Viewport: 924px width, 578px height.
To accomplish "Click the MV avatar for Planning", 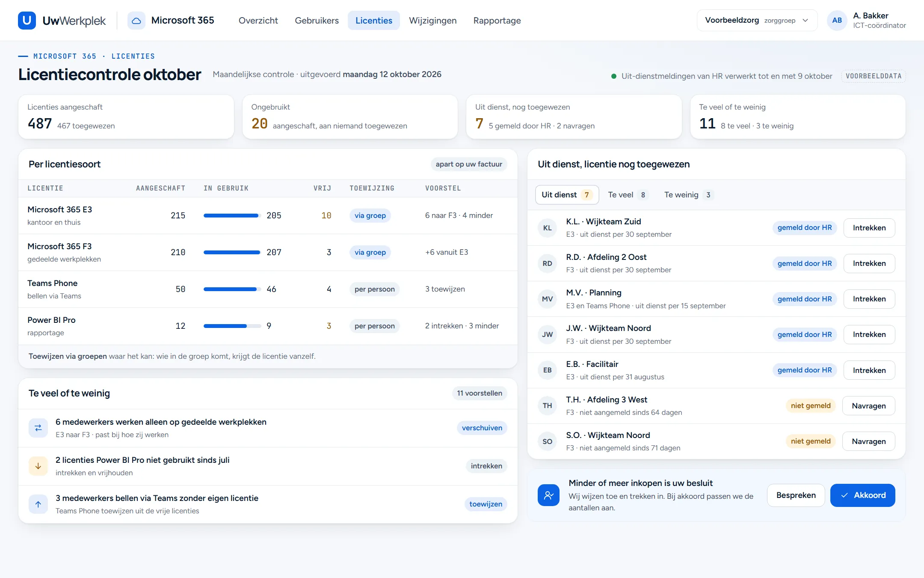I will (x=548, y=299).
